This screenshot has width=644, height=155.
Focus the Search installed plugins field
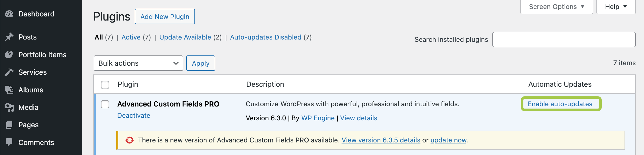[564, 40]
